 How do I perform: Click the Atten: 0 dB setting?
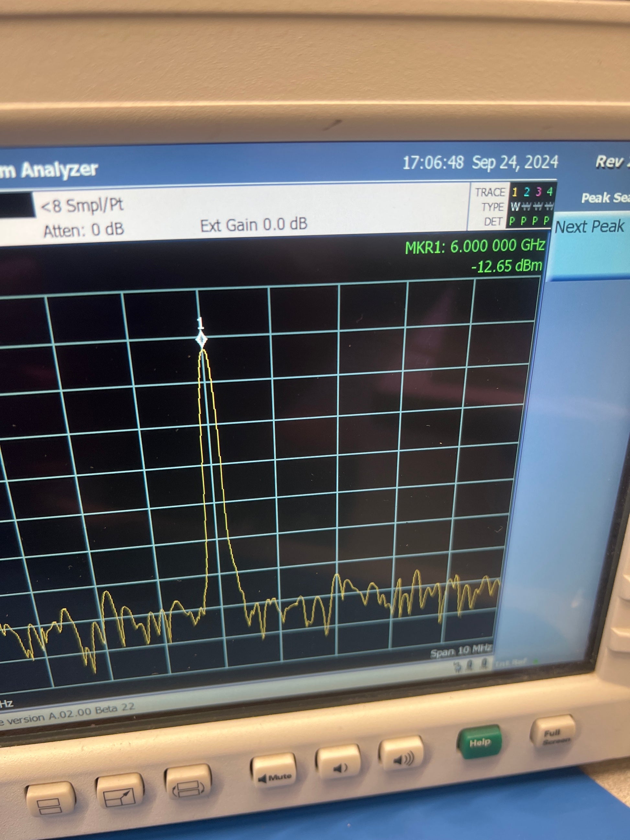click(x=84, y=230)
